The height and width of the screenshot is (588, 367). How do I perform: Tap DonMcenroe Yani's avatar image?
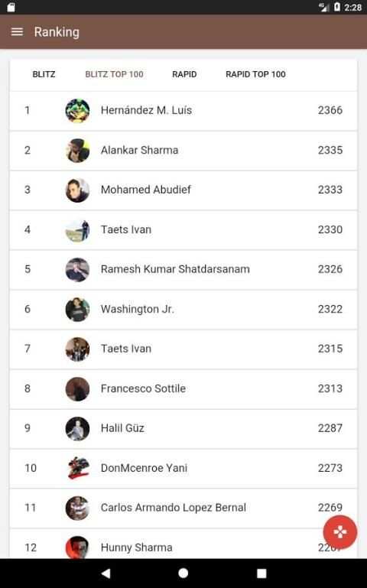click(77, 468)
